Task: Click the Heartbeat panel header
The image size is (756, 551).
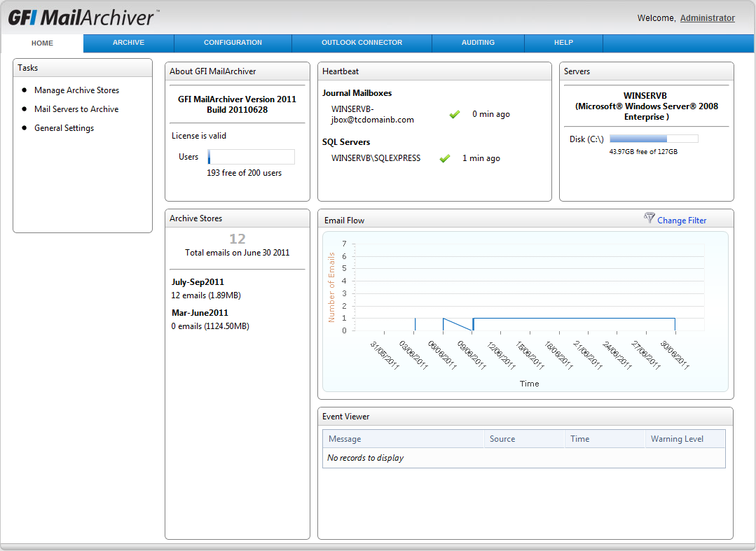Action: [x=434, y=71]
